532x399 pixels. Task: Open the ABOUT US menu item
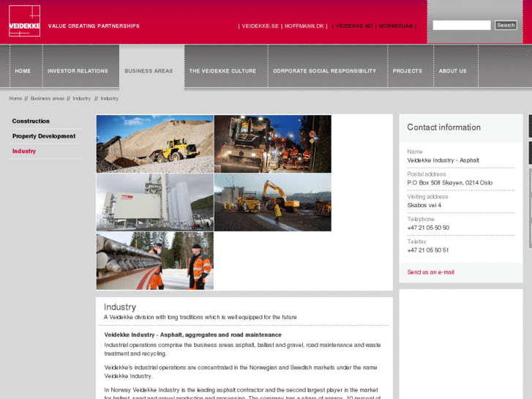pyautogui.click(x=453, y=71)
